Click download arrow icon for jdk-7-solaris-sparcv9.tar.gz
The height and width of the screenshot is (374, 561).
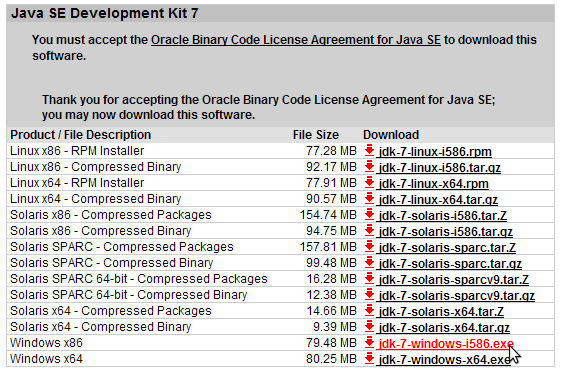[x=369, y=295]
